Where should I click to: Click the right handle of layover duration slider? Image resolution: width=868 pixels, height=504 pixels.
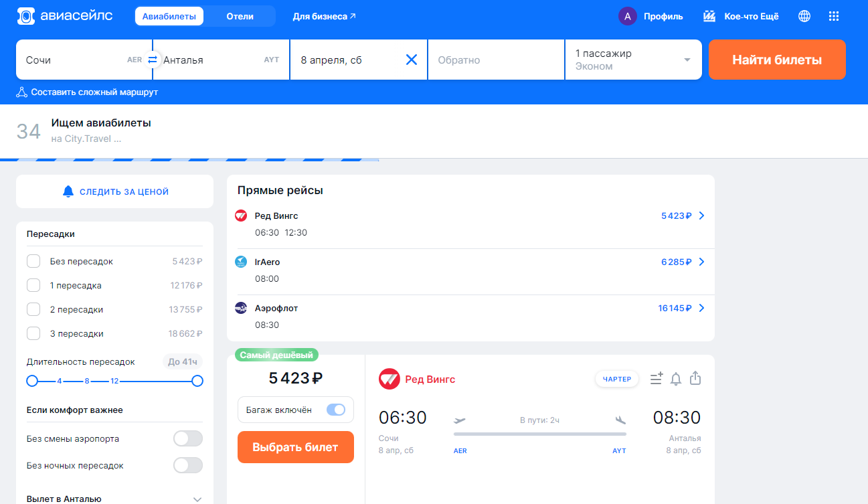tap(197, 381)
